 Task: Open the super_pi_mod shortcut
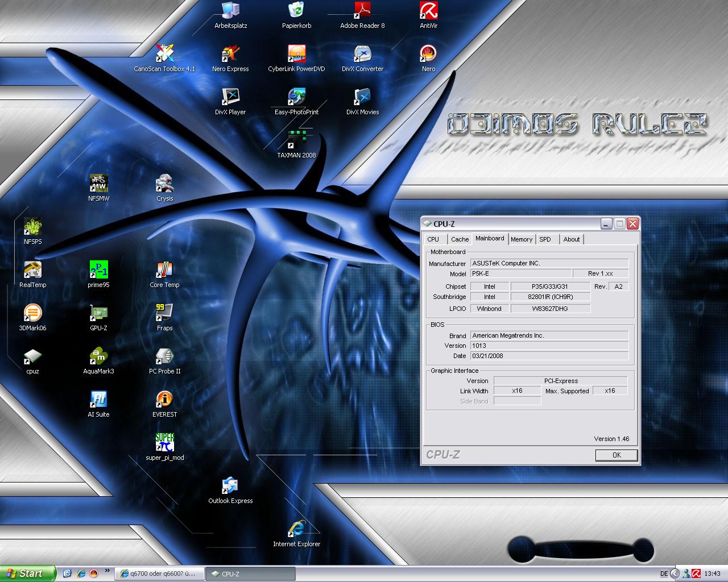pyautogui.click(x=164, y=447)
